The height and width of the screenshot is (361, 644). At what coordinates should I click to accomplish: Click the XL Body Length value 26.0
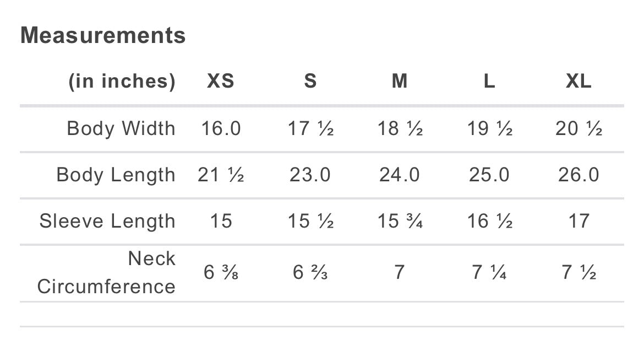[578, 175]
